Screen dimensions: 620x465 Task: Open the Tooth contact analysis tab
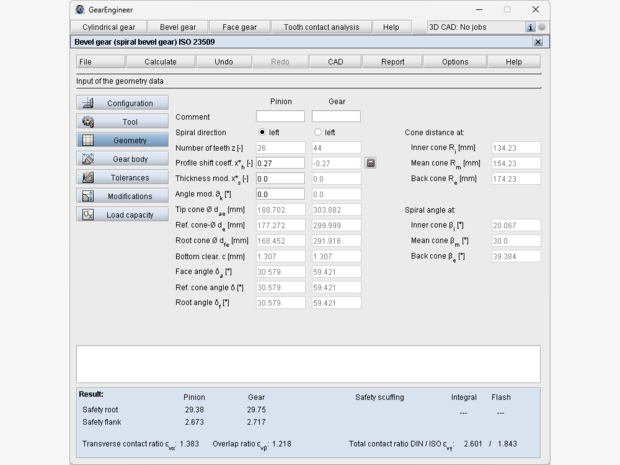[321, 27]
